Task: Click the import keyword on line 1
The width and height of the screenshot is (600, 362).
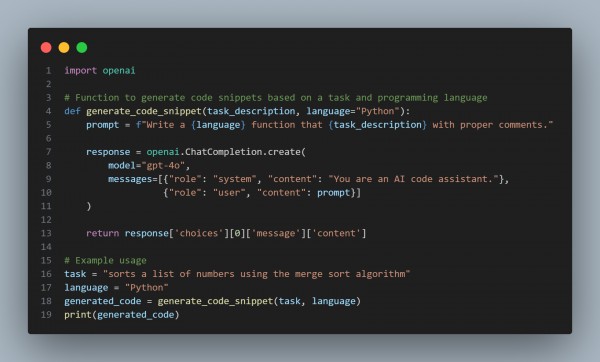Action: tap(80, 71)
